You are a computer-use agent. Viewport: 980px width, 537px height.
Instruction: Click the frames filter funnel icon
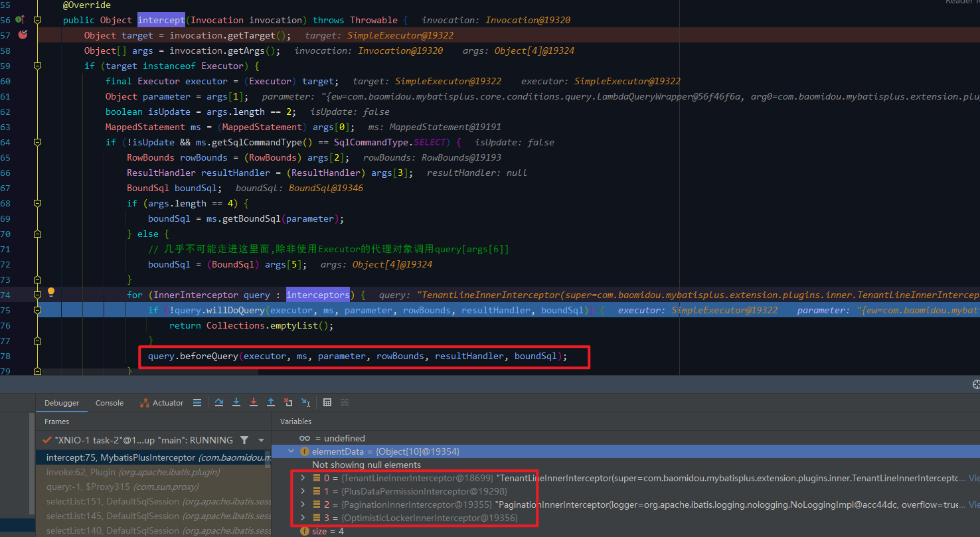pos(244,440)
